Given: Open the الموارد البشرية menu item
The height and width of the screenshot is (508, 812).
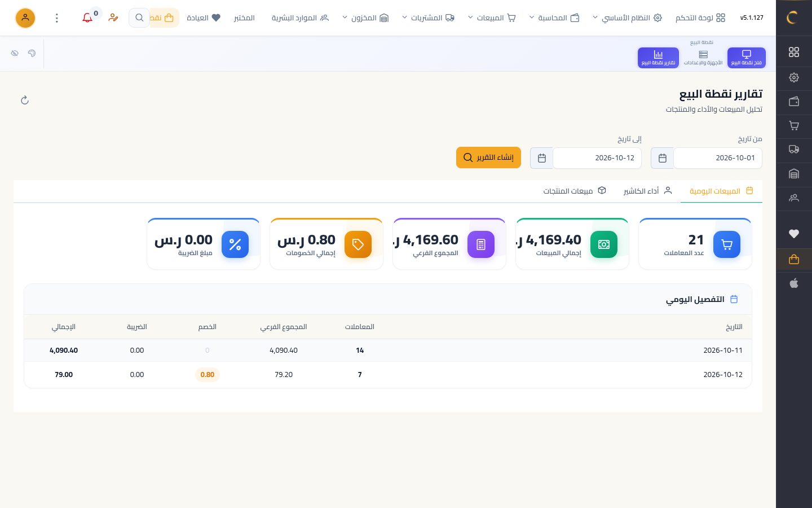Looking at the screenshot, I should 300,18.
